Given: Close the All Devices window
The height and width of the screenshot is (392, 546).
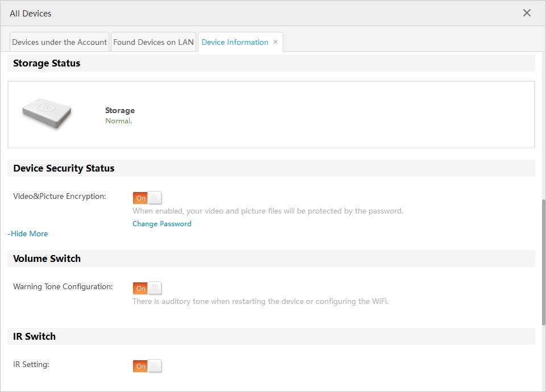Looking at the screenshot, I should (527, 13).
